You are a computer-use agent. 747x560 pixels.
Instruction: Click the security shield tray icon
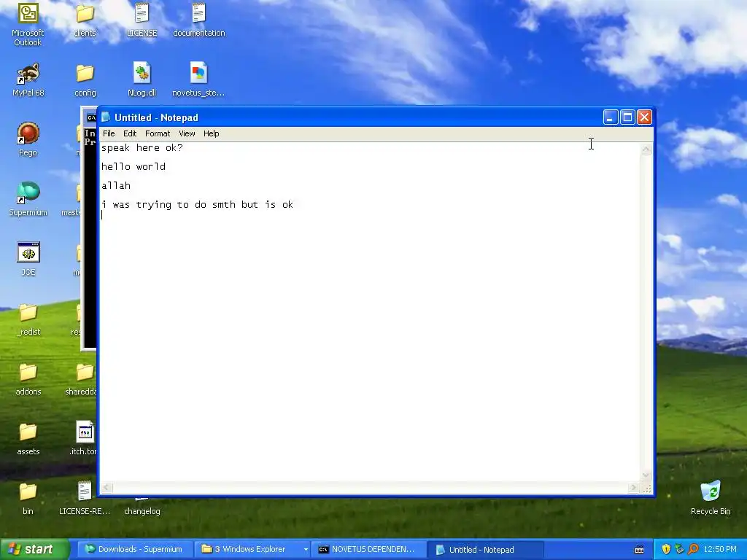(666, 550)
